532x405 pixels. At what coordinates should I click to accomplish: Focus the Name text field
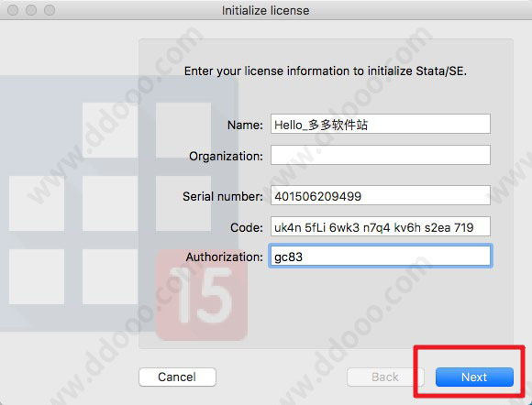coord(381,124)
